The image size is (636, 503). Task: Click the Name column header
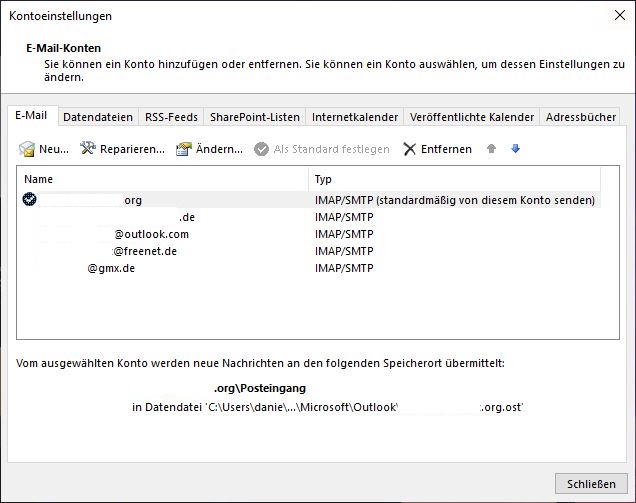click(163, 179)
